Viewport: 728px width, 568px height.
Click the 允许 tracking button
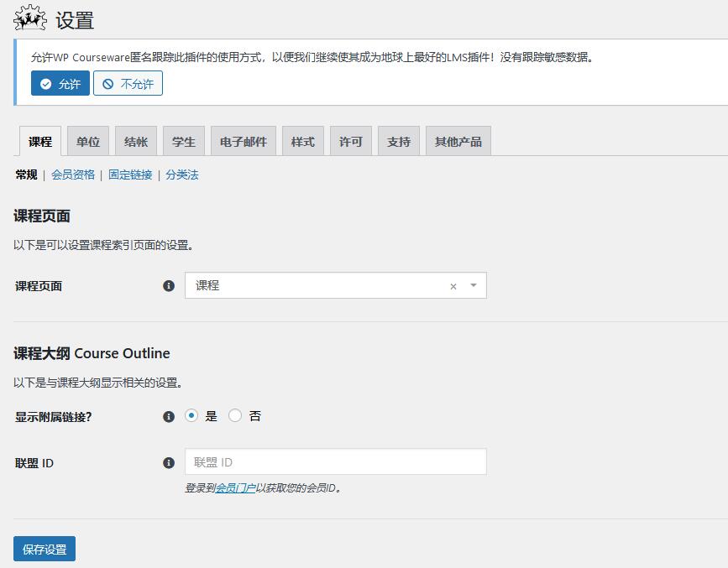coord(60,84)
